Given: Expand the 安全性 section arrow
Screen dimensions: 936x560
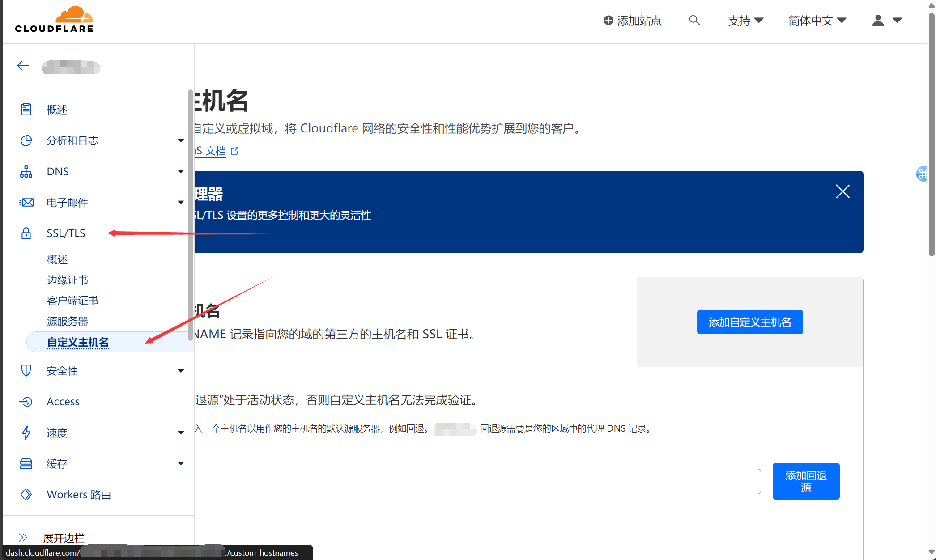Looking at the screenshot, I should 181,371.
